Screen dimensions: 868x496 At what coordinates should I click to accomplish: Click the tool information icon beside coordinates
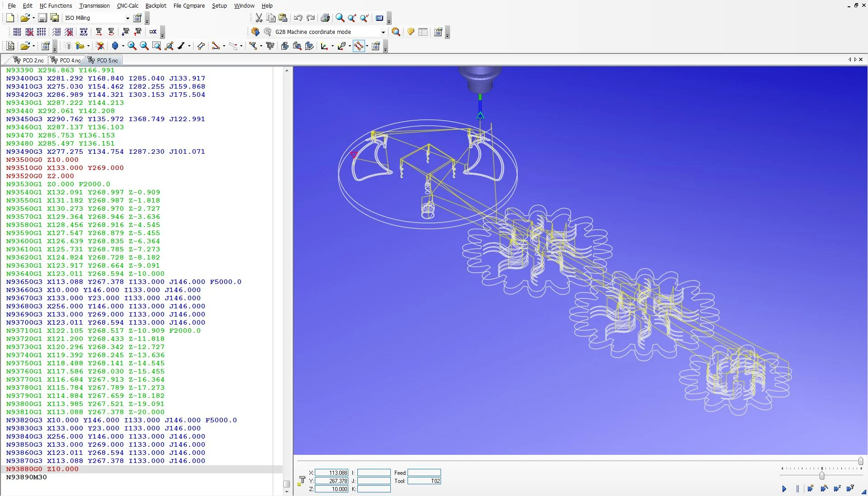(x=301, y=481)
